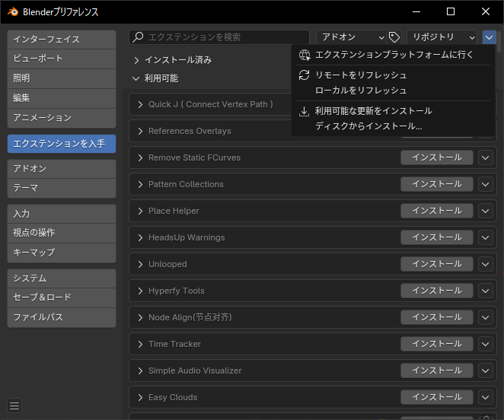Open options dropdown for Easy Clouds

point(486,397)
